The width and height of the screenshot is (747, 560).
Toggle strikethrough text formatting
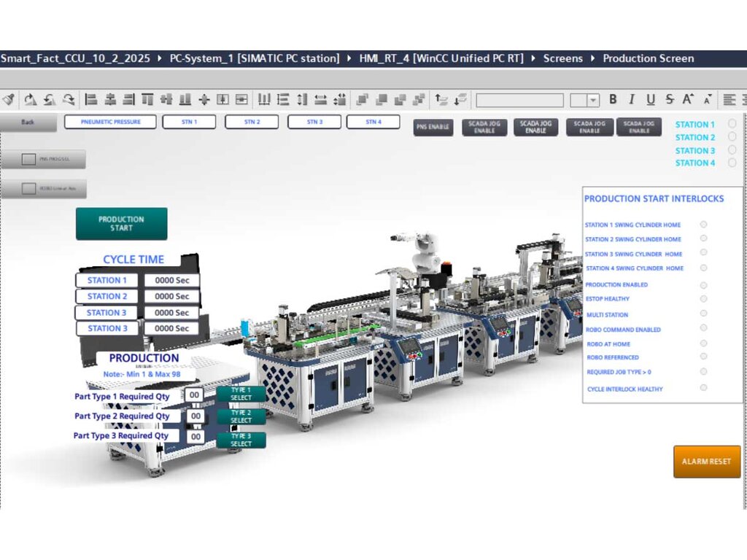[x=670, y=99]
